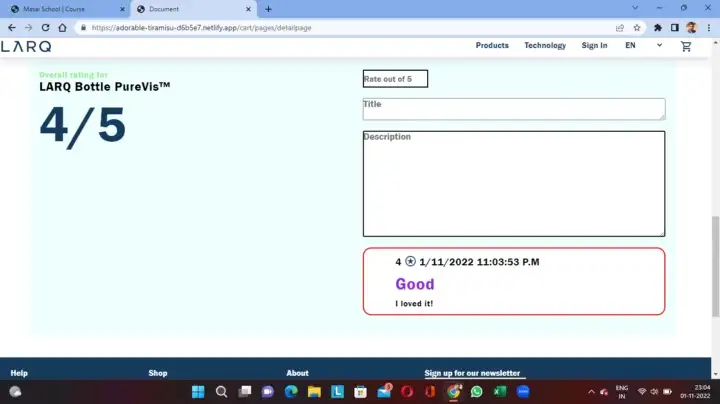
Task: Close the Document tab
Action: pos(248,9)
